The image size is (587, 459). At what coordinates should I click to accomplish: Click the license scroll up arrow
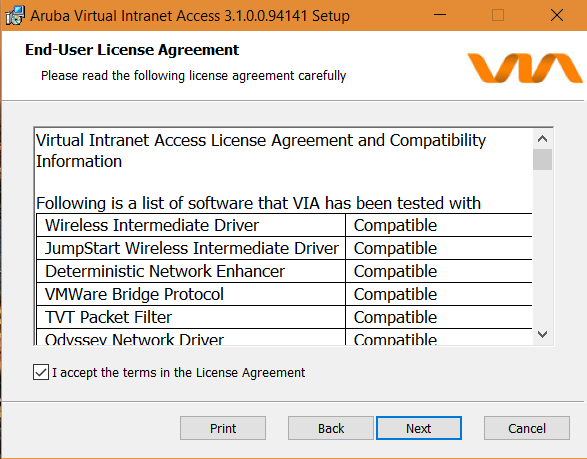point(542,139)
